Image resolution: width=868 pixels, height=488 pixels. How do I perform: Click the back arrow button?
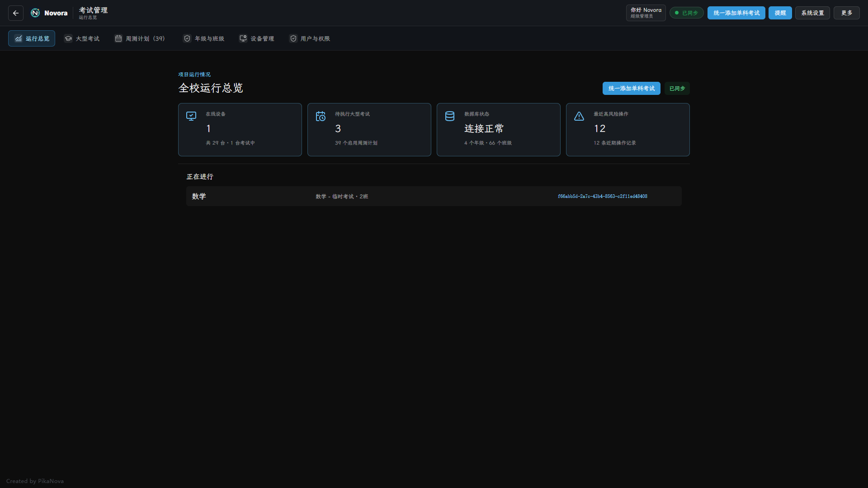[x=16, y=13]
